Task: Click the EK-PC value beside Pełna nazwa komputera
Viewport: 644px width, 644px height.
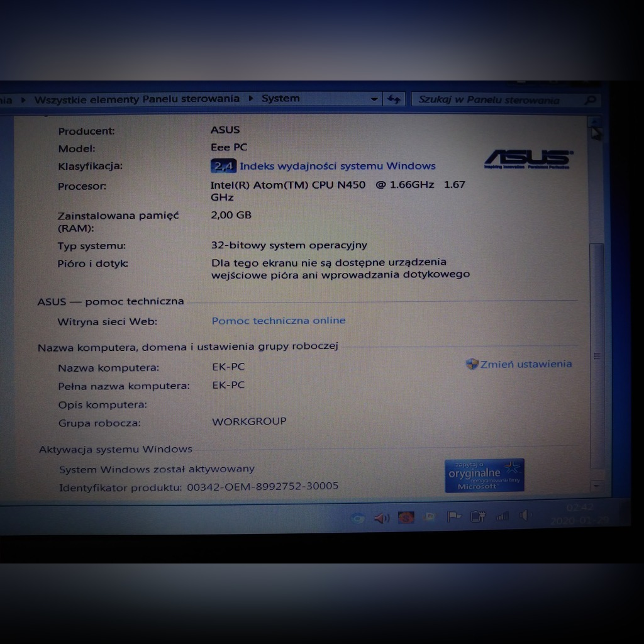Action: pyautogui.click(x=228, y=385)
